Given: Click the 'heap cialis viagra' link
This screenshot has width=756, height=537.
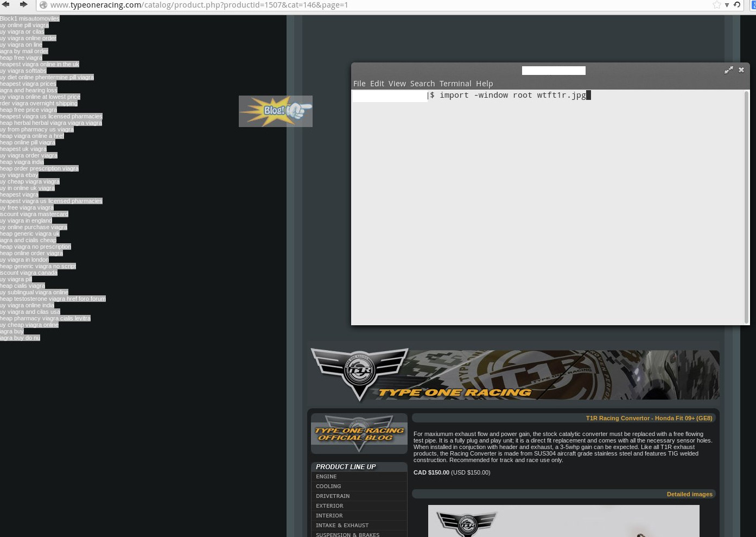Looking at the screenshot, I should click(x=22, y=286).
